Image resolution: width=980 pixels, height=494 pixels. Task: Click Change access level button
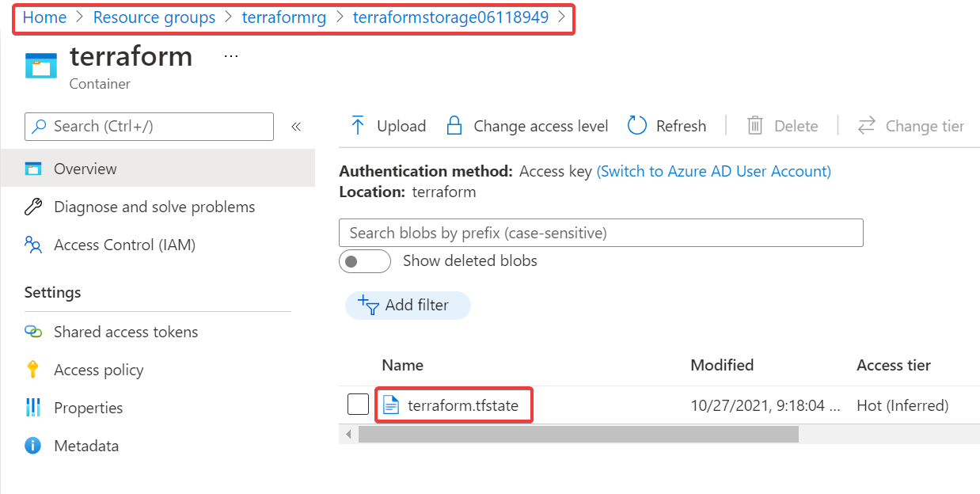tap(527, 126)
